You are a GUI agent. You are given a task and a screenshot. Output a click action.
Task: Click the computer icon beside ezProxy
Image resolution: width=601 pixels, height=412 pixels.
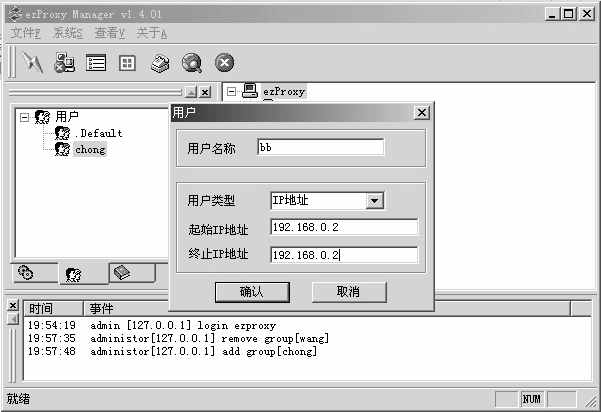250,91
